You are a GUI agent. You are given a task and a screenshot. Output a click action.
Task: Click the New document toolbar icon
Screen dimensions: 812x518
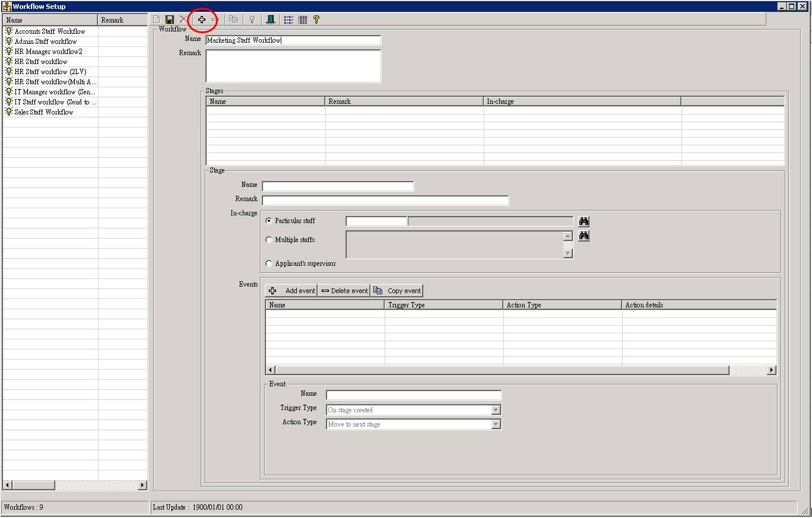pyautogui.click(x=157, y=20)
